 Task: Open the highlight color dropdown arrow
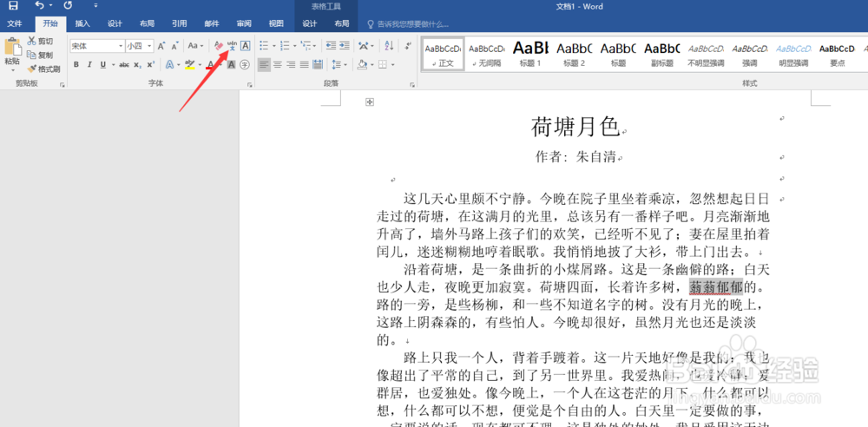[x=200, y=65]
